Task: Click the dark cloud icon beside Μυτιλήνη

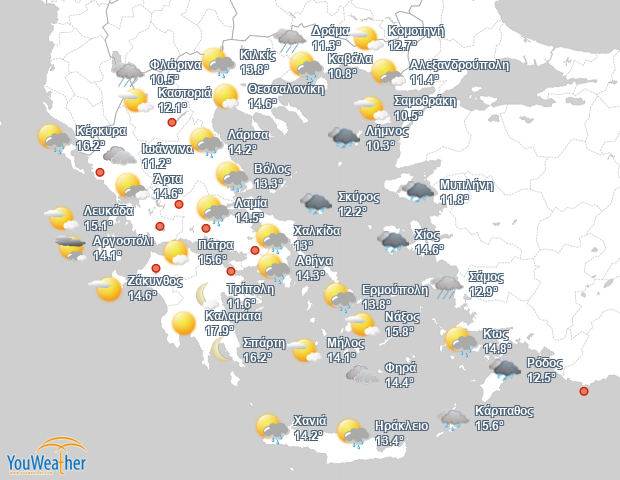Action: pyautogui.click(x=418, y=191)
